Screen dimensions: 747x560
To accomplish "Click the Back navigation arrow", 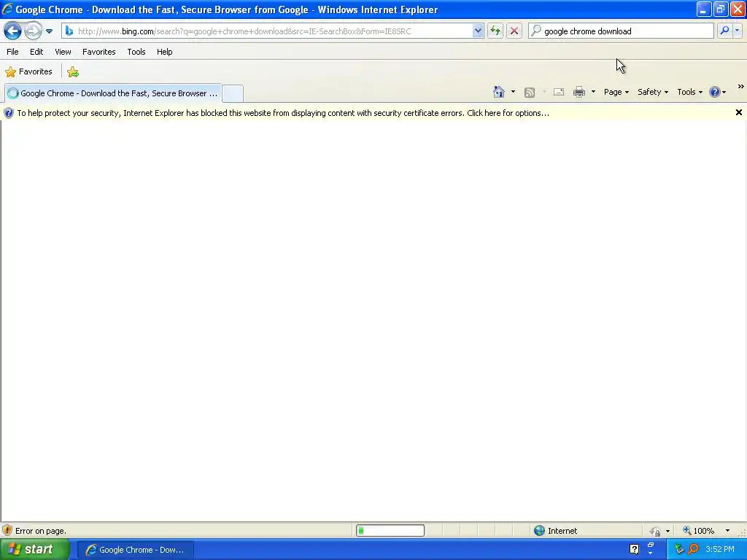I will pyautogui.click(x=12, y=31).
